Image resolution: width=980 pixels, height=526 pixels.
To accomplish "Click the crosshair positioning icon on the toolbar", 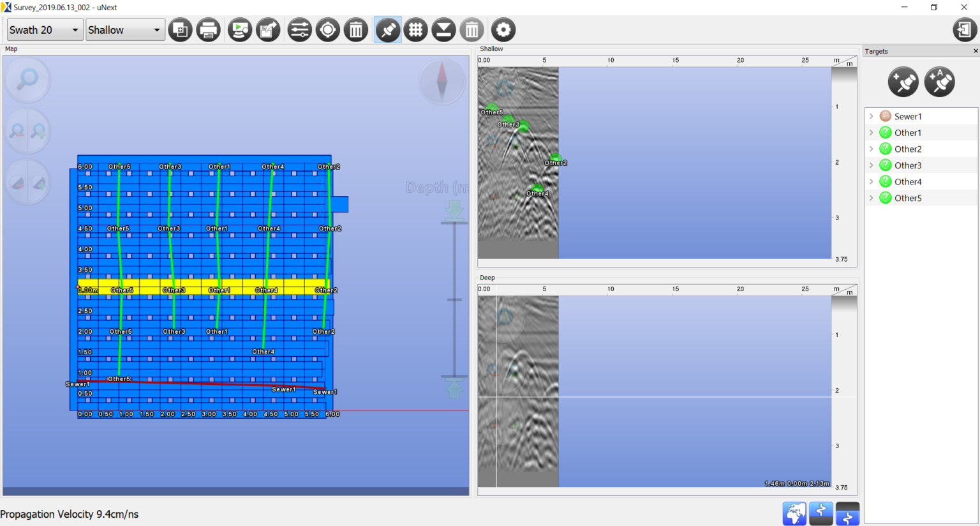I will tap(327, 29).
